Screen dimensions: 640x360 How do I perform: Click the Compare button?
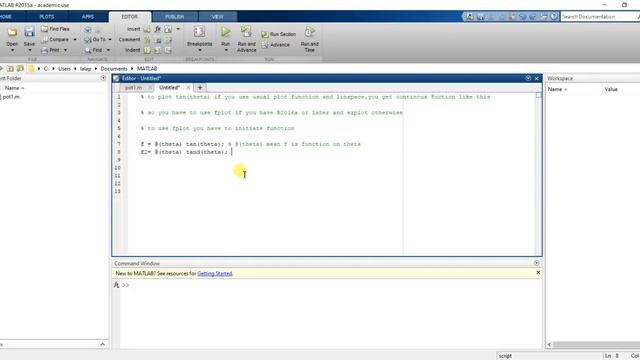(x=55, y=40)
